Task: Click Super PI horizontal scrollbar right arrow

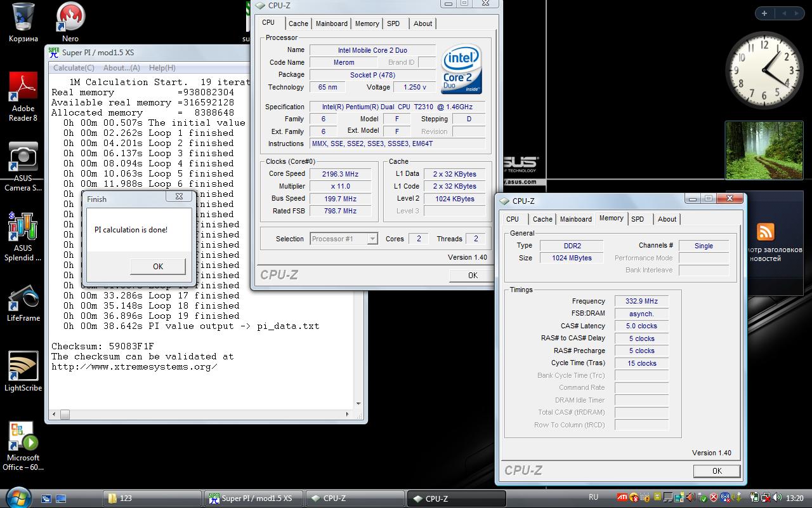Action: 348,414
